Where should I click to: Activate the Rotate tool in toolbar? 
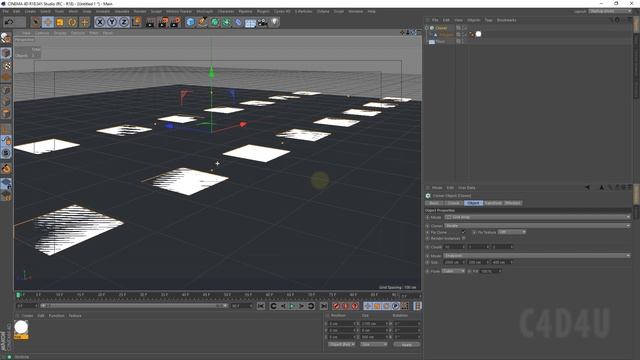coord(72,22)
